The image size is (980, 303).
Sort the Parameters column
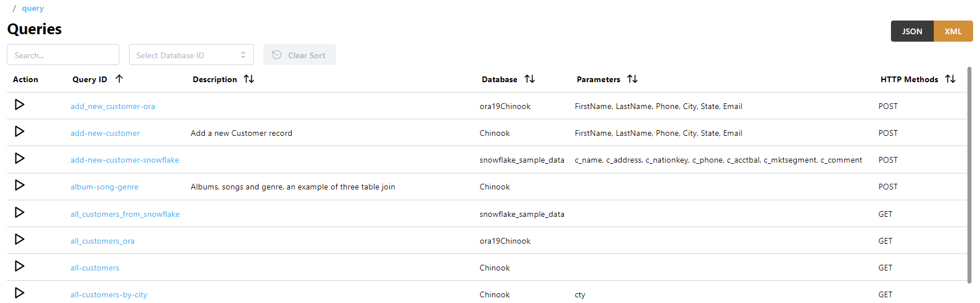(x=632, y=79)
